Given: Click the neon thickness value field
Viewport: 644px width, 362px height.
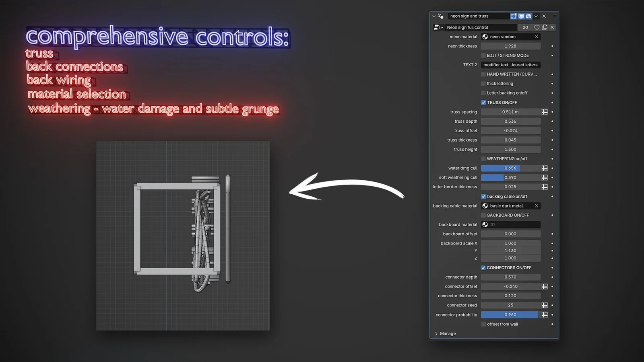Looking at the screenshot, I should (510, 46).
